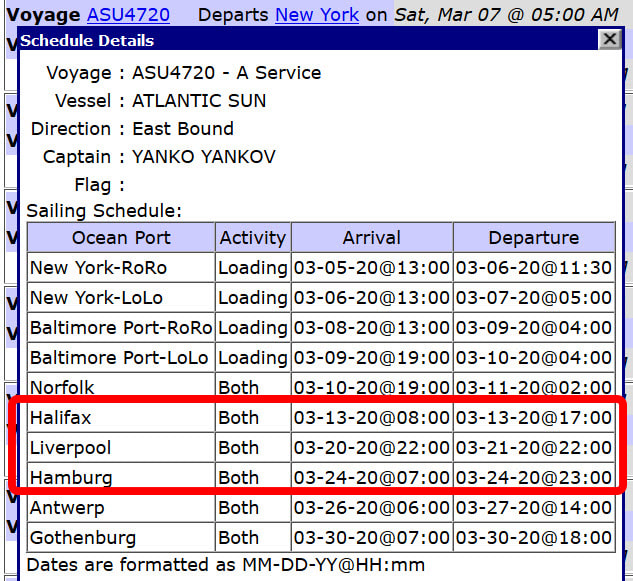The width and height of the screenshot is (633, 581).
Task: Select the Baltimore Port-LoLo row name
Action: point(119,358)
